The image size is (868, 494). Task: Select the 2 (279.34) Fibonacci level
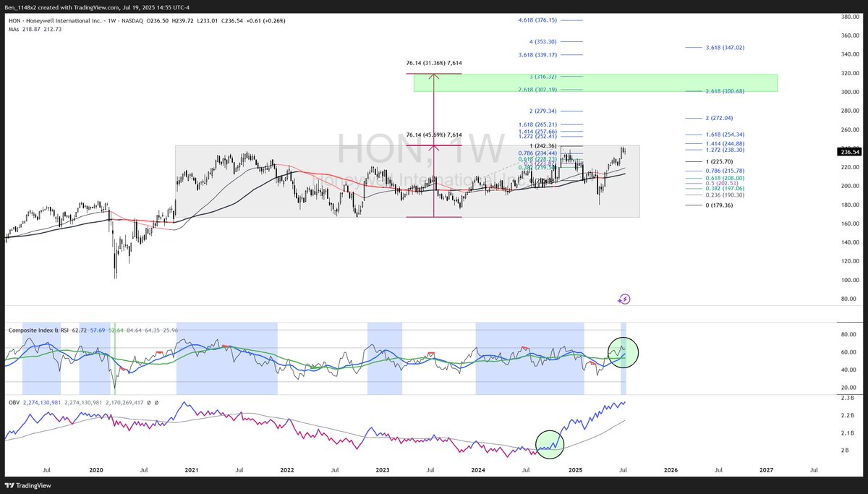545,111
